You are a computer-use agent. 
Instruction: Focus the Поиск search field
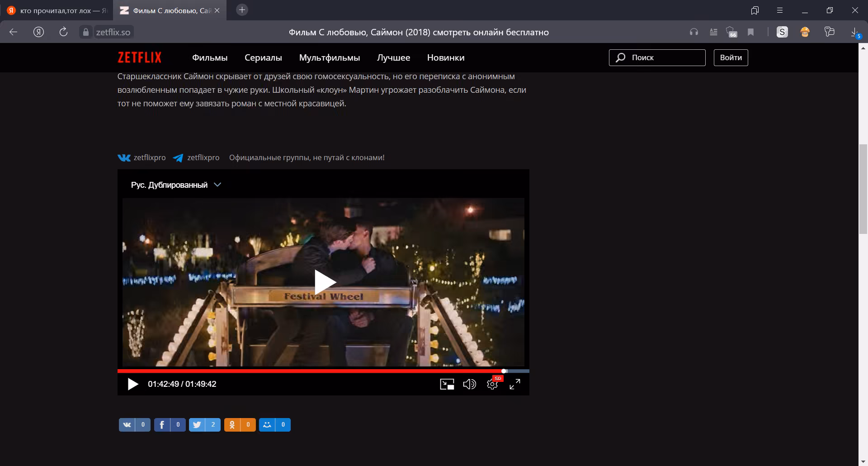pyautogui.click(x=657, y=57)
